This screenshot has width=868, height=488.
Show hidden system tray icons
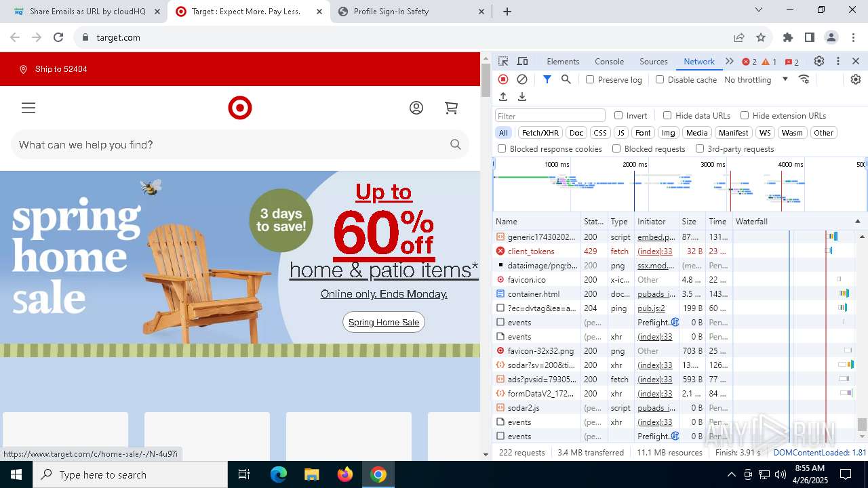731,474
